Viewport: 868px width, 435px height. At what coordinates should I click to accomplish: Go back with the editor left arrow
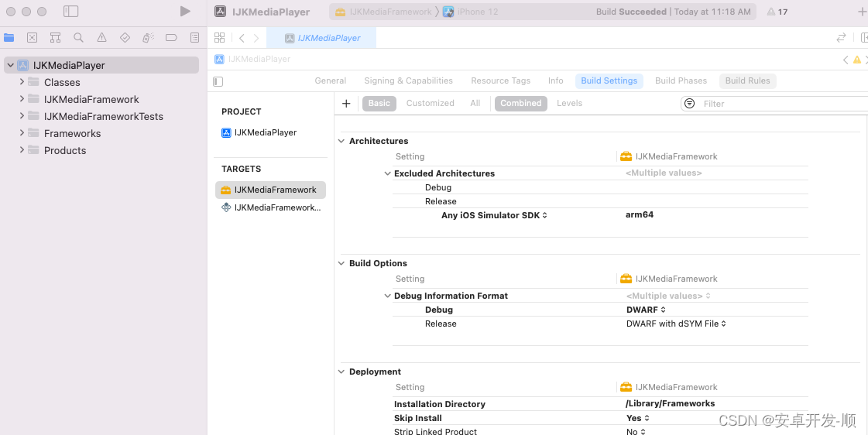242,38
